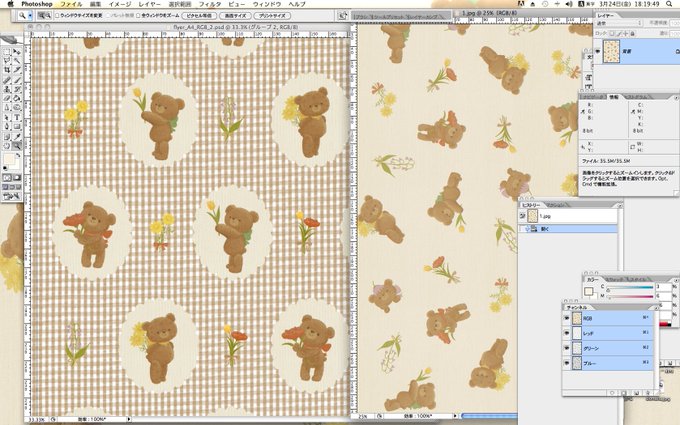Open Channels panel options menu arrow
Image resolution: width=680 pixels, height=425 pixels.
657,308
